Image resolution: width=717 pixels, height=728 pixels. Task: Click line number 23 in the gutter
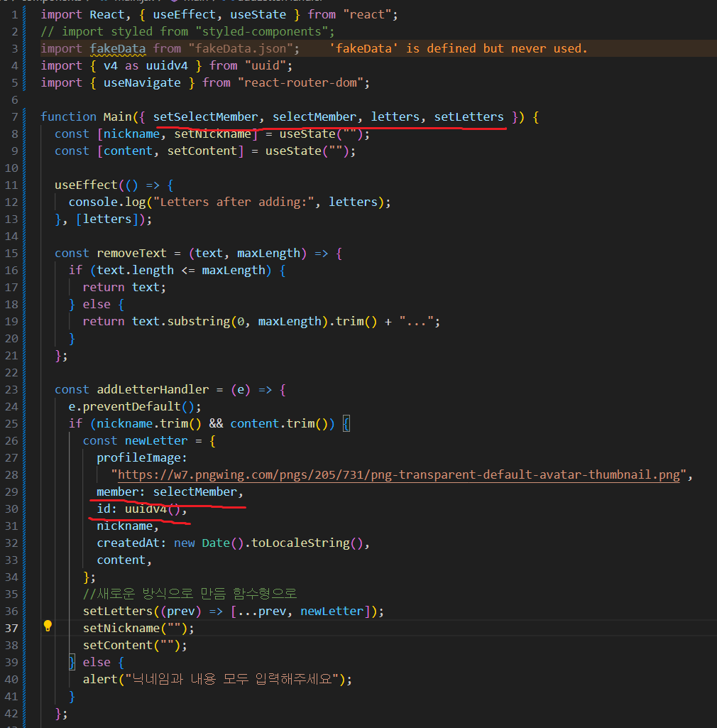tap(11, 389)
